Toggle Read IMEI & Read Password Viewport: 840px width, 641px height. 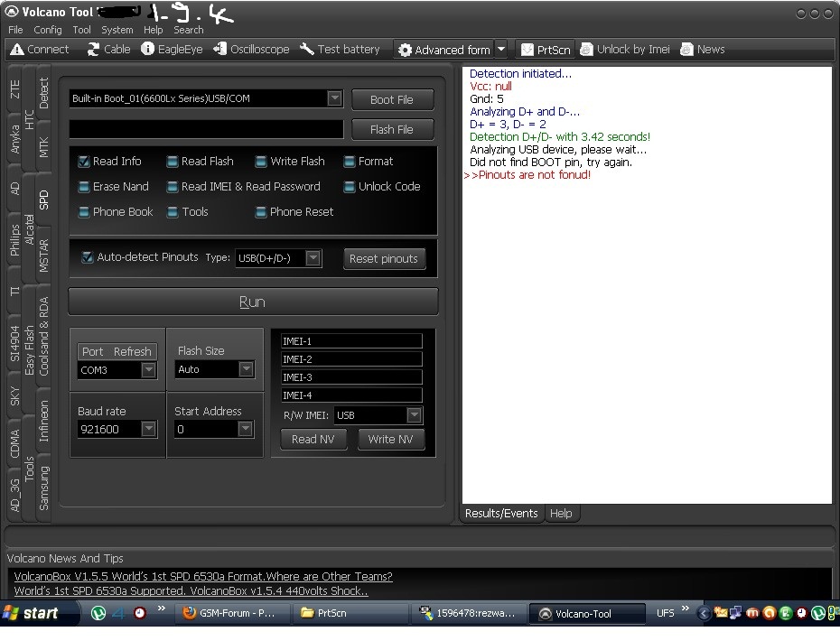(x=173, y=186)
